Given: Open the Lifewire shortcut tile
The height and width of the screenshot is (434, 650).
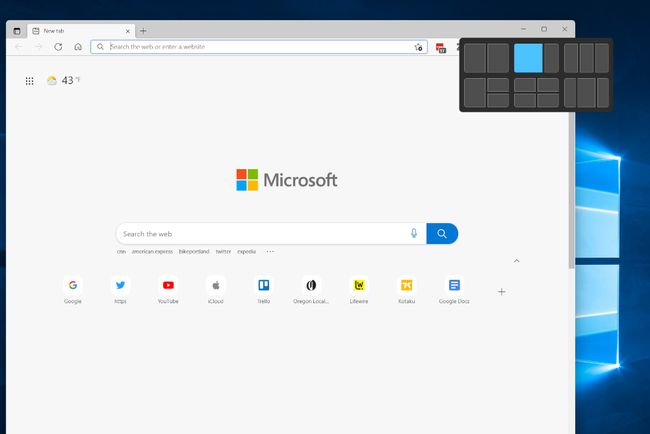Looking at the screenshot, I should coord(359,290).
